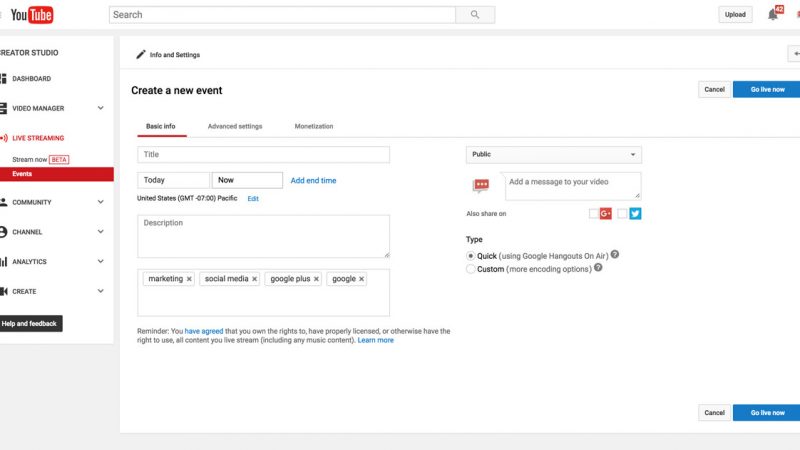Image resolution: width=800 pixels, height=450 pixels.
Task: Remove the google plus tag
Action: 316,279
